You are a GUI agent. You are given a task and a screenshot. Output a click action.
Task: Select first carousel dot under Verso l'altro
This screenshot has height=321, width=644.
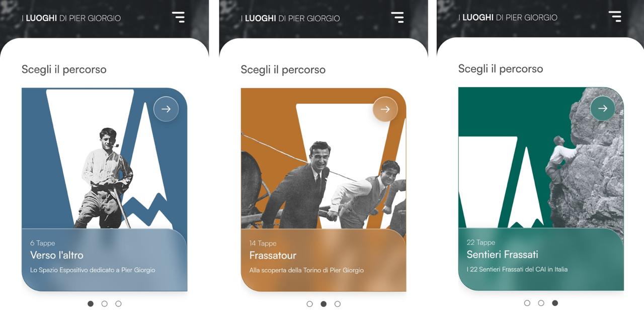(x=91, y=304)
